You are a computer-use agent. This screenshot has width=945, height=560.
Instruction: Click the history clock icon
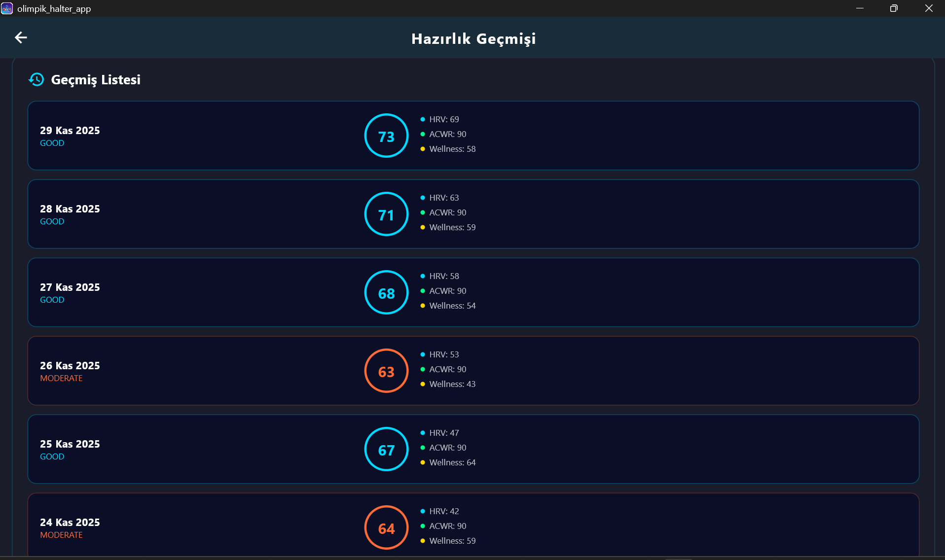[36, 79]
